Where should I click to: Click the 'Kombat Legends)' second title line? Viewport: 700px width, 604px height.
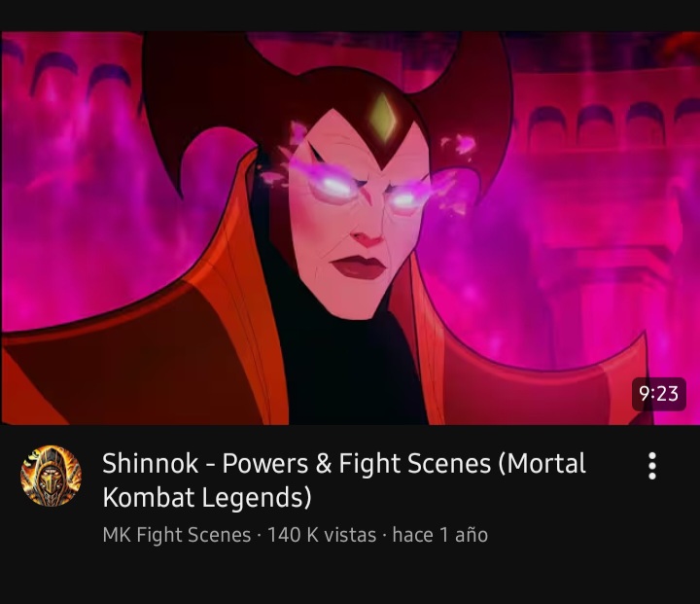click(x=207, y=497)
